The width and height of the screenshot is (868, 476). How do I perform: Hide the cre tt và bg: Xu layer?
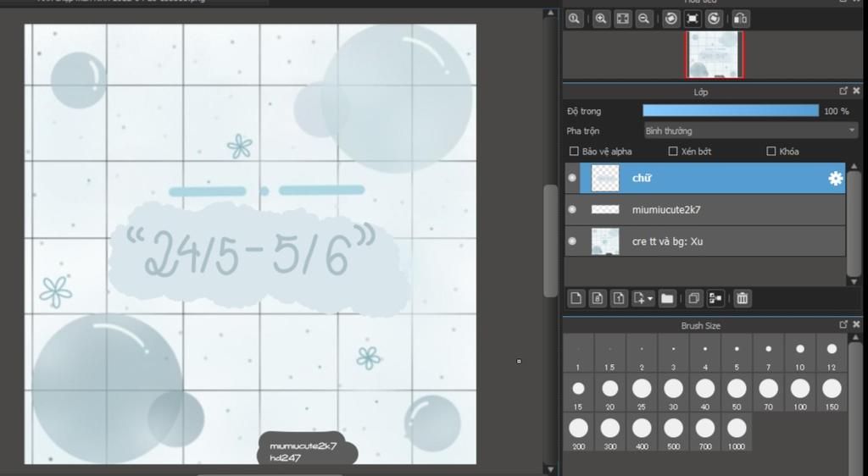point(572,241)
